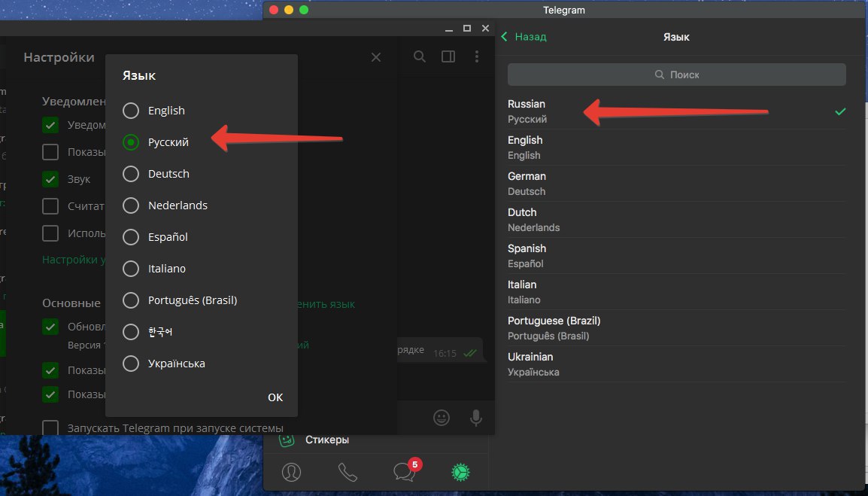
Task: Choose Portuguese (Brazil) in language list
Action: (x=676, y=327)
